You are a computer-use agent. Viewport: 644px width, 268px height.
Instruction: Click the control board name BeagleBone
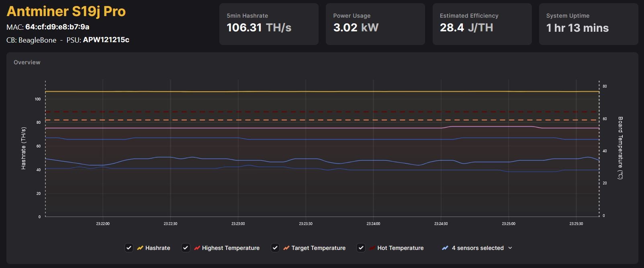(37, 40)
